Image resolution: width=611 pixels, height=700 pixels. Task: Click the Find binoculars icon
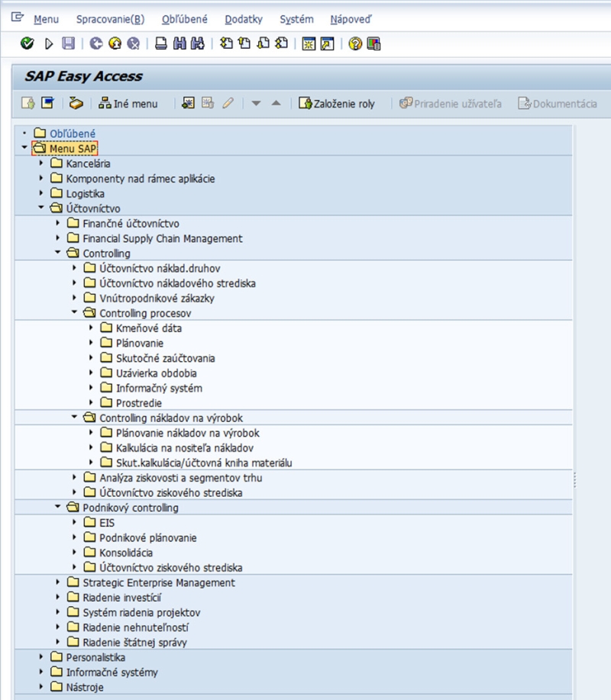pos(179,44)
